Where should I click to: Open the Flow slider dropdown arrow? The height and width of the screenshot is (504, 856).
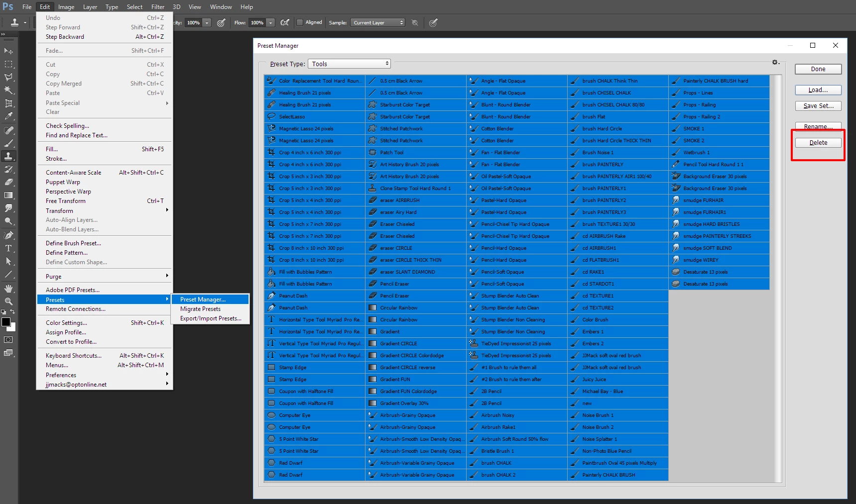click(x=270, y=22)
